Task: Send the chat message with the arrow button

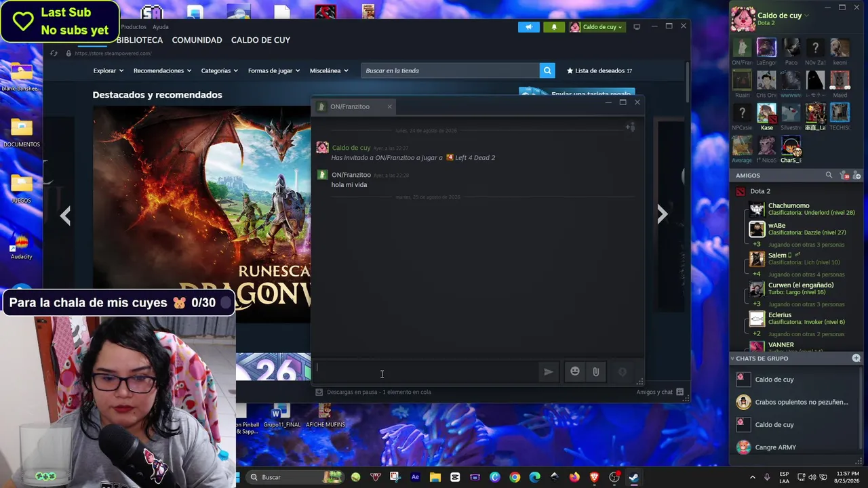Action: tap(549, 371)
